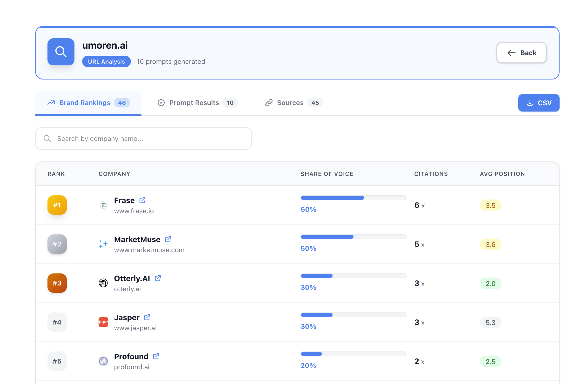This screenshot has width=588, height=384.
Task: Switch to the Prompt Results tab
Action: (194, 103)
